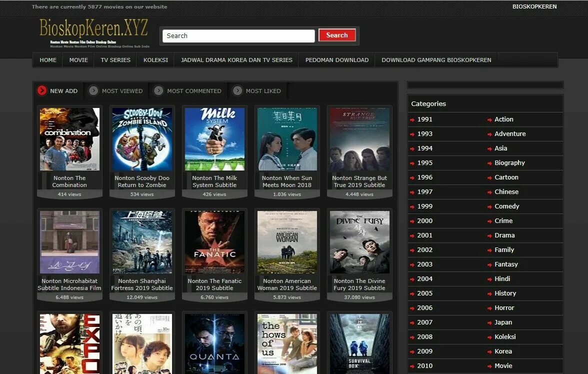This screenshot has height=374, width=588.
Task: Click the "37.080 views" count text
Action: click(x=359, y=297)
